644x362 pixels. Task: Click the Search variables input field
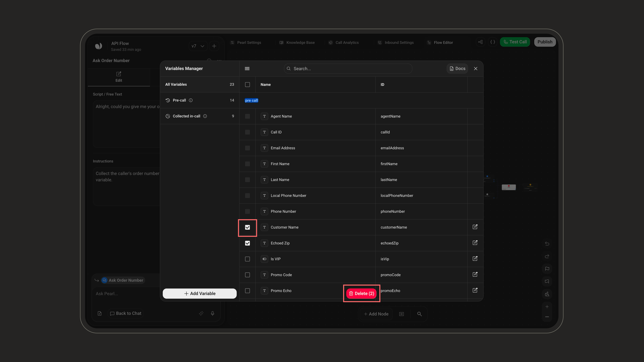click(348, 69)
